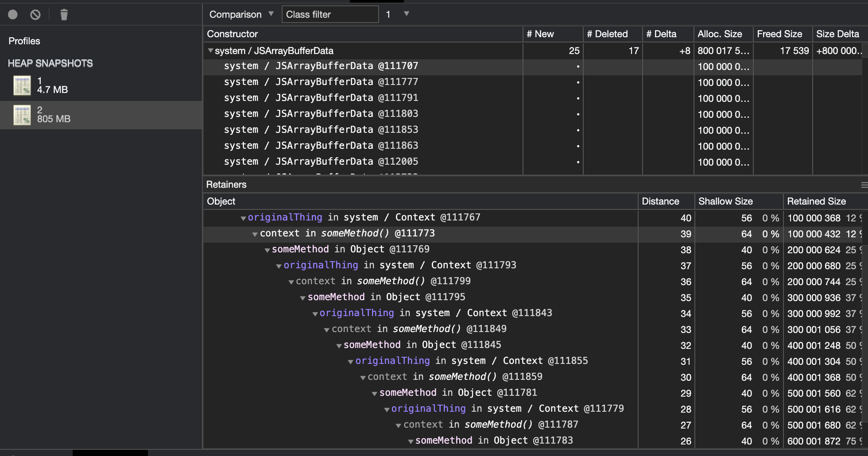868x456 pixels.
Task: Sort by Freed Size column header
Action: (783, 34)
